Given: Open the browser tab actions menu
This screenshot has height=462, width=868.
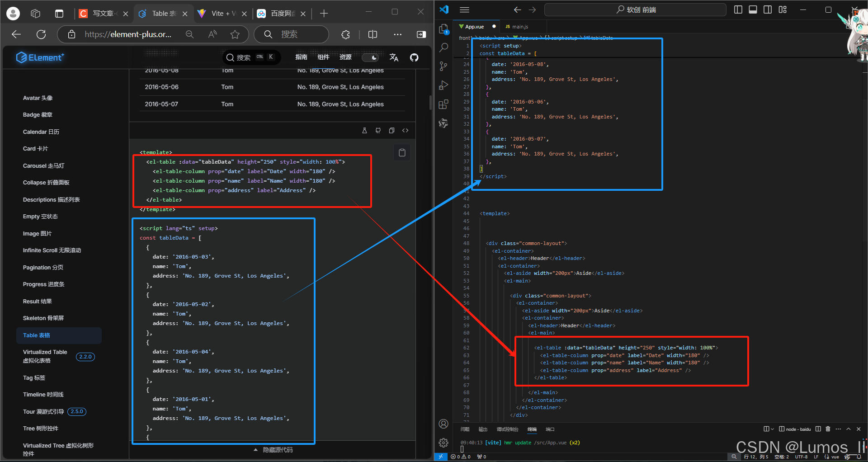Looking at the screenshot, I should pyautogui.click(x=59, y=14).
